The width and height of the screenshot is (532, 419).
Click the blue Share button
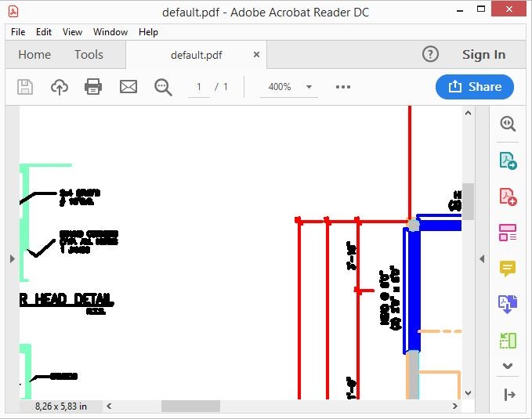(475, 87)
